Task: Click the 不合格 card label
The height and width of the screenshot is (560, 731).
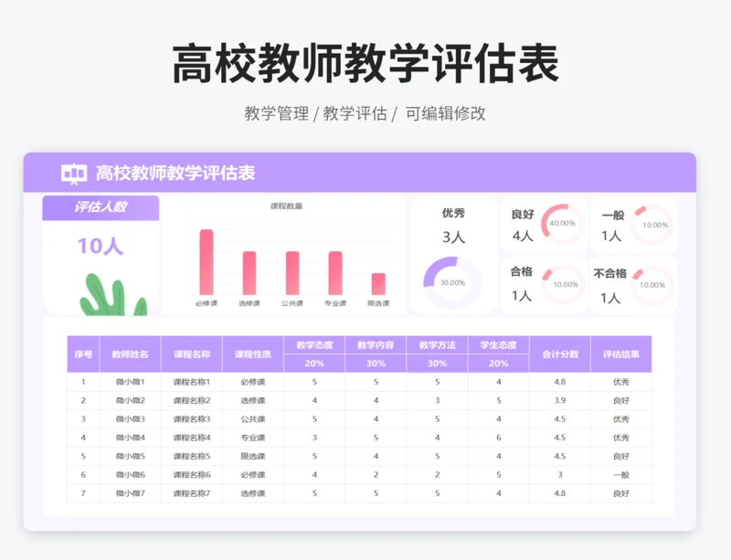Action: pos(609,273)
